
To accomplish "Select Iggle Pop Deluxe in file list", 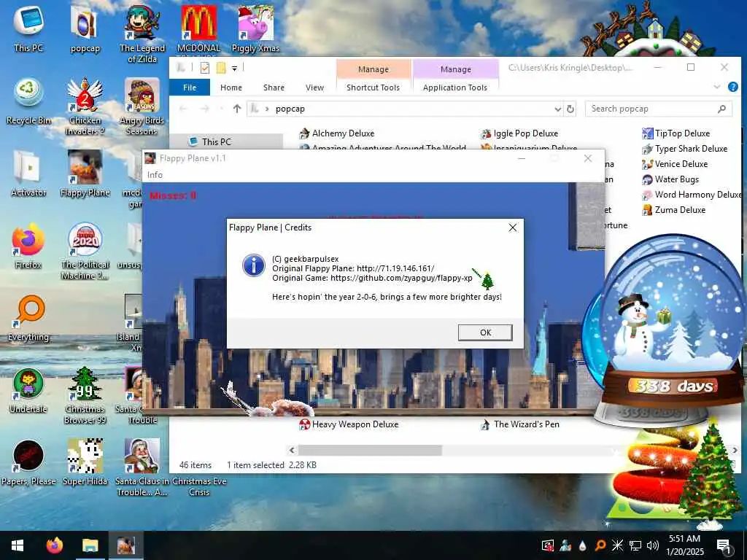I will tap(519, 133).
